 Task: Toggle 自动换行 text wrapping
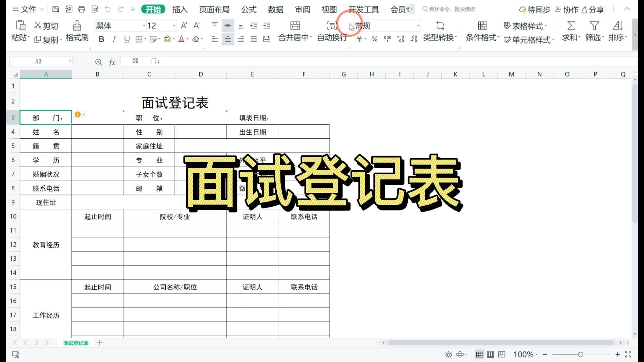tap(331, 32)
